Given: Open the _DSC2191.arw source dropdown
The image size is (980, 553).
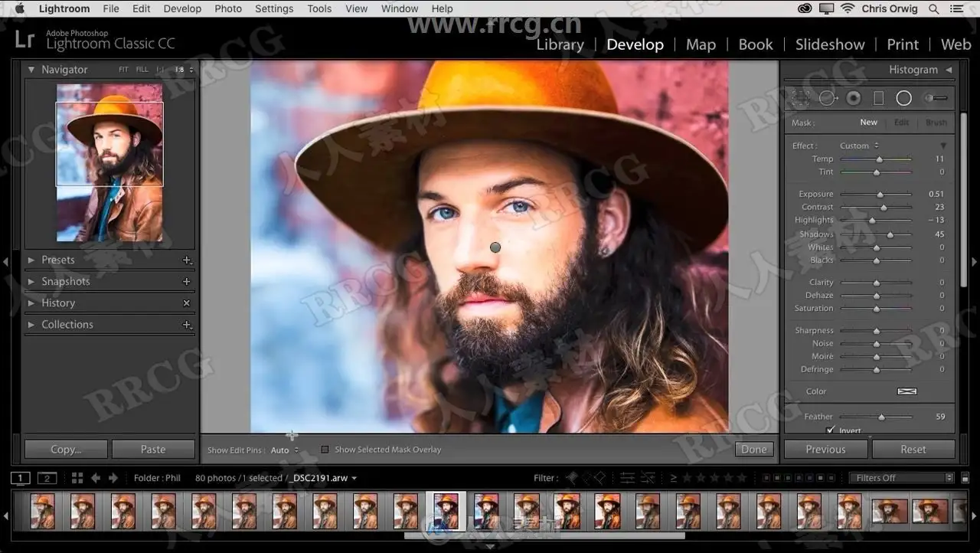Looking at the screenshot, I should pos(323,478).
